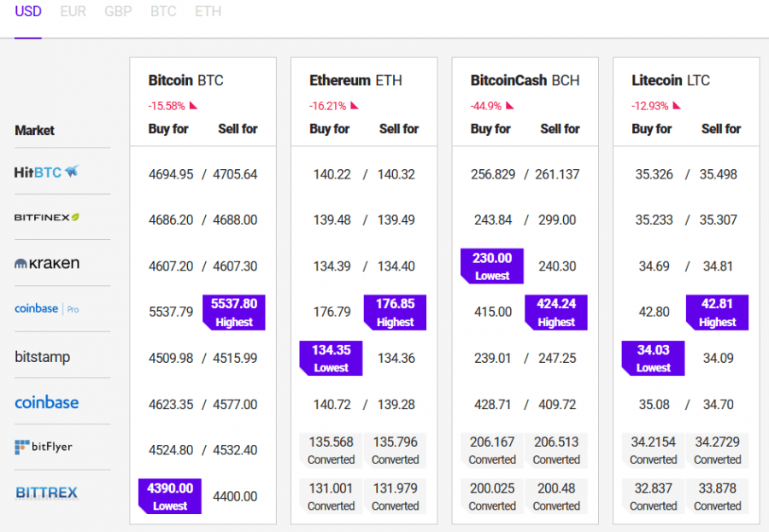Open the Bittrex market logo
The width and height of the screenshot is (769, 532).
pos(47,492)
